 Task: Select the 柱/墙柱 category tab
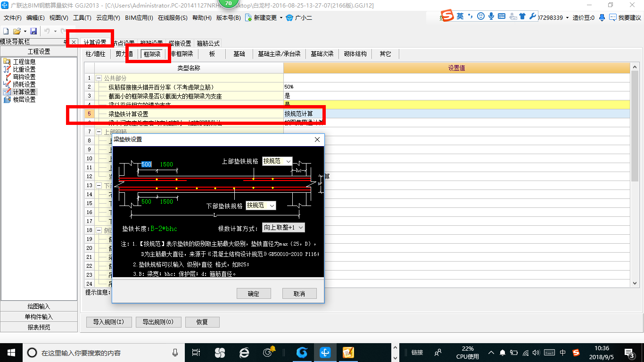95,54
